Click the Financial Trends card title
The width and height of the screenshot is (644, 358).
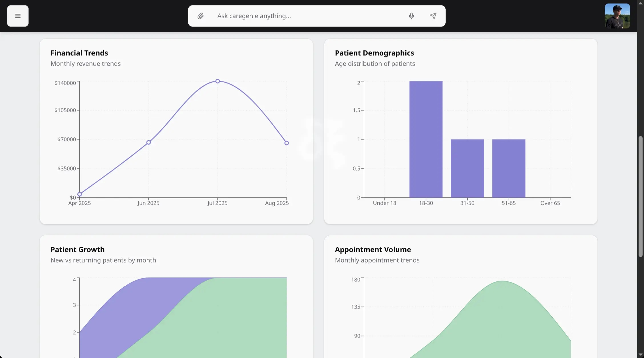point(79,53)
